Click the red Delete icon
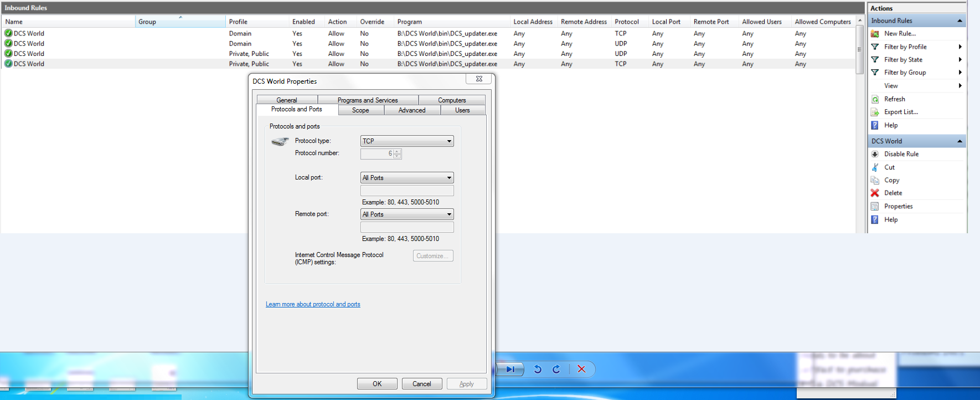Viewport: 980px width, 400px height. pyautogui.click(x=875, y=193)
